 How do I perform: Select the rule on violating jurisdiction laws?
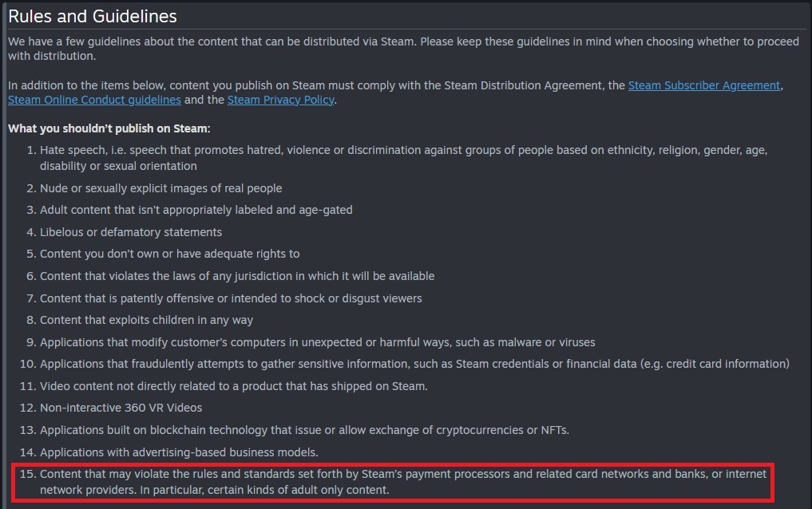click(237, 276)
